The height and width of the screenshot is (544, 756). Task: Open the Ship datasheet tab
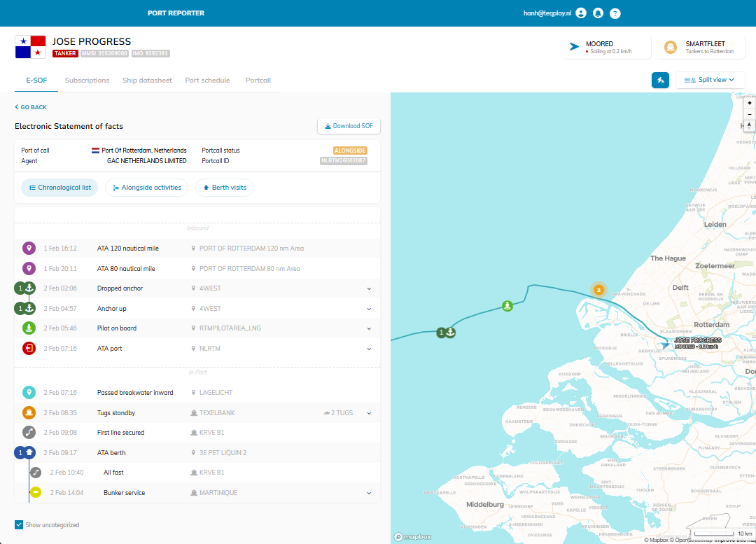pyautogui.click(x=147, y=81)
